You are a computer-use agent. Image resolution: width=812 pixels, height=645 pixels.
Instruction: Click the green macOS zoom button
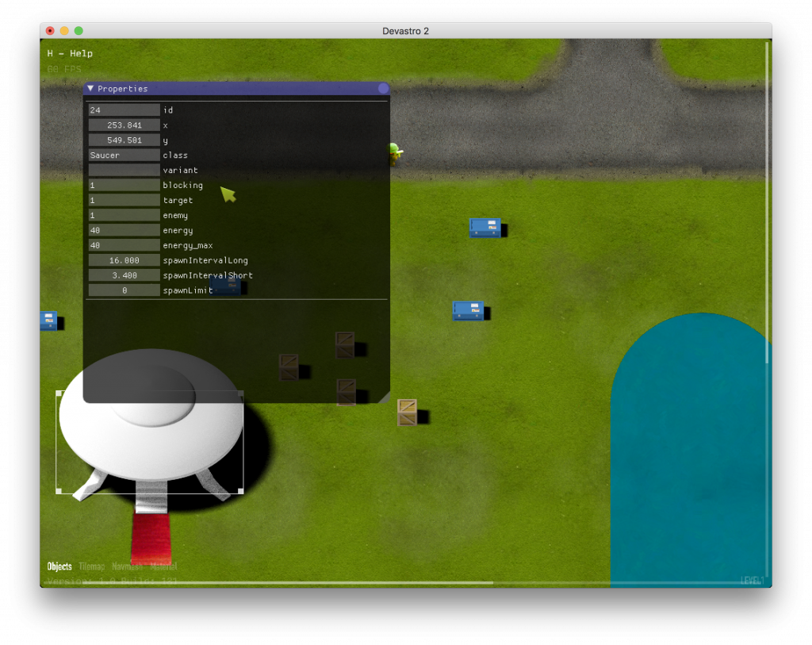coord(79,31)
